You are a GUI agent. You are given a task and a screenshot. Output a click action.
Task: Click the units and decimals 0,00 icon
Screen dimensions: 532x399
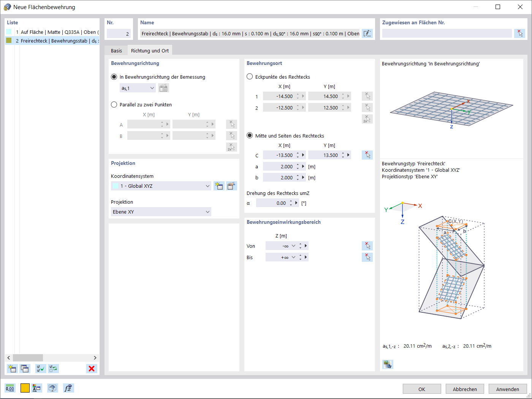10,388
